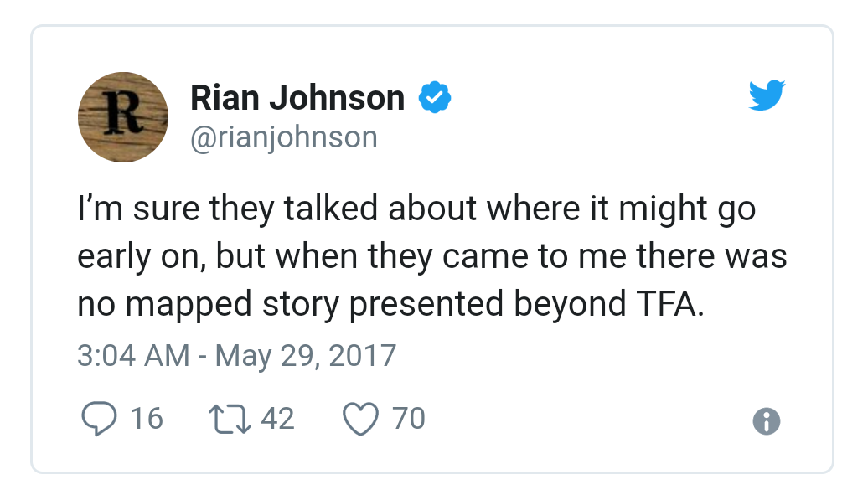Click the words "might go" in the tweet

pos(687,209)
